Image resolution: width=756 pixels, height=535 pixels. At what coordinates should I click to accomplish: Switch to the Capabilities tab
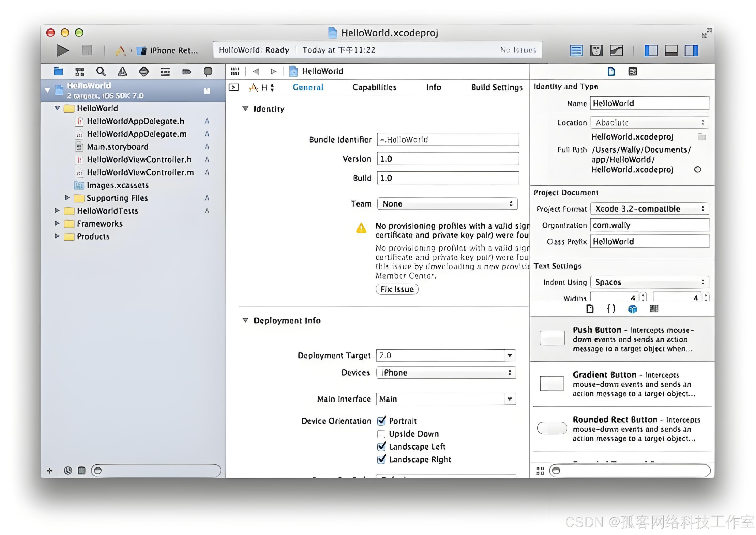coord(374,87)
